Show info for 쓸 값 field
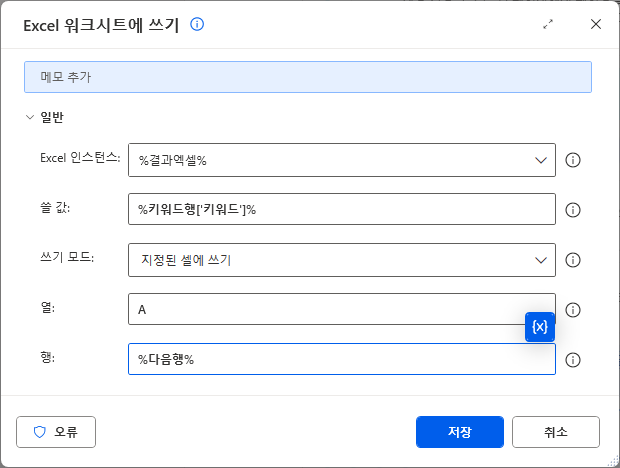 point(573,210)
